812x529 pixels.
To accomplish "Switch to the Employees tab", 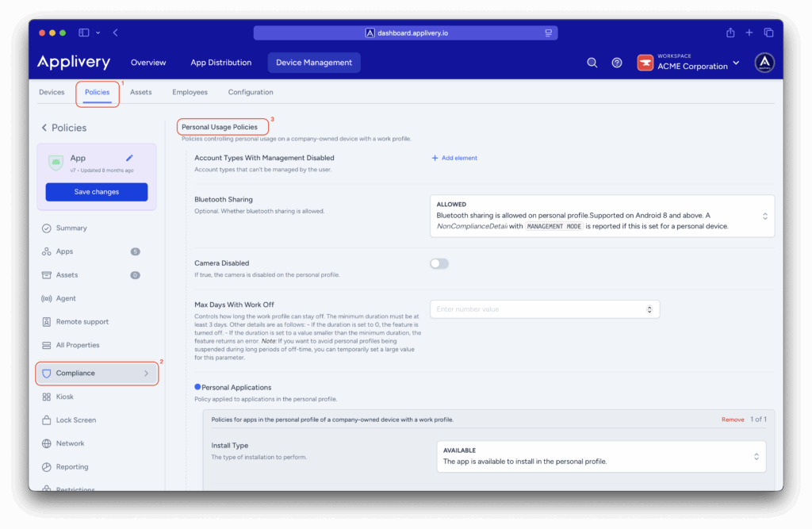I will (x=190, y=92).
